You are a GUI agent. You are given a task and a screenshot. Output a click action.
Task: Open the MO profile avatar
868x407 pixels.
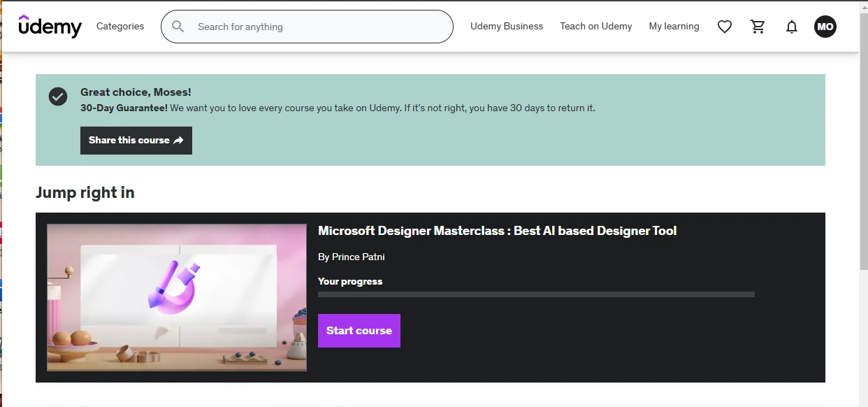pyautogui.click(x=825, y=27)
